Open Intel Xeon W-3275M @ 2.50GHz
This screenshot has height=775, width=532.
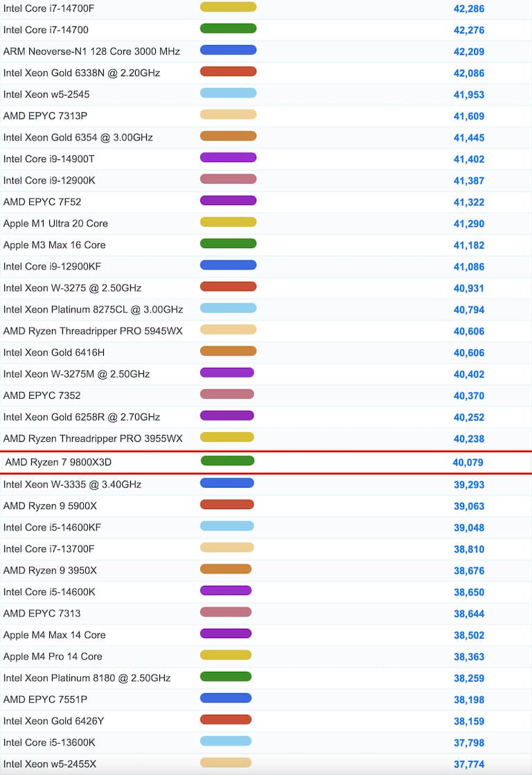pyautogui.click(x=76, y=374)
